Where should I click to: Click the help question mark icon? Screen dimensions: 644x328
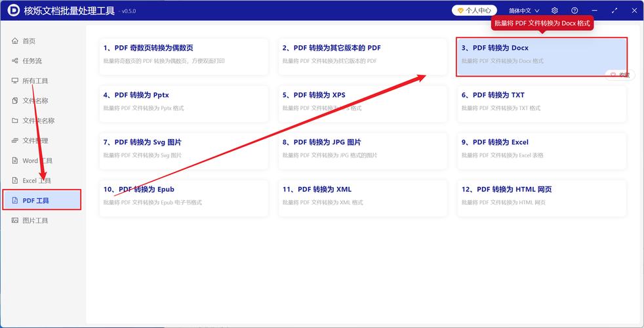tap(574, 10)
